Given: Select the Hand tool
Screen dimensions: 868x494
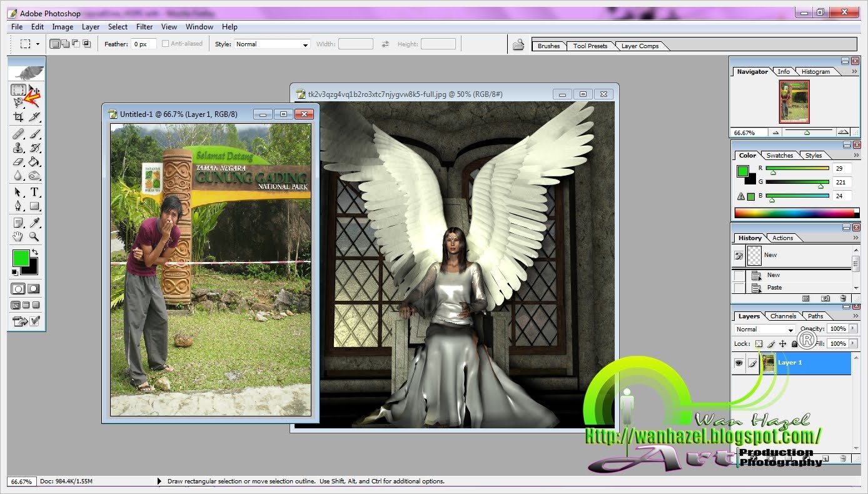Looking at the screenshot, I should pos(18,236).
